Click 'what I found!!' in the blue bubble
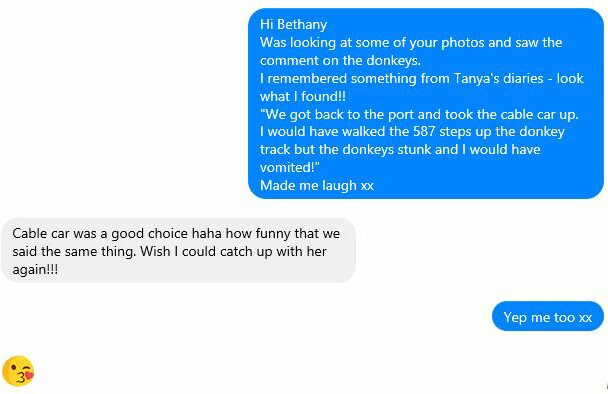The height and width of the screenshot is (394, 608). click(x=302, y=96)
